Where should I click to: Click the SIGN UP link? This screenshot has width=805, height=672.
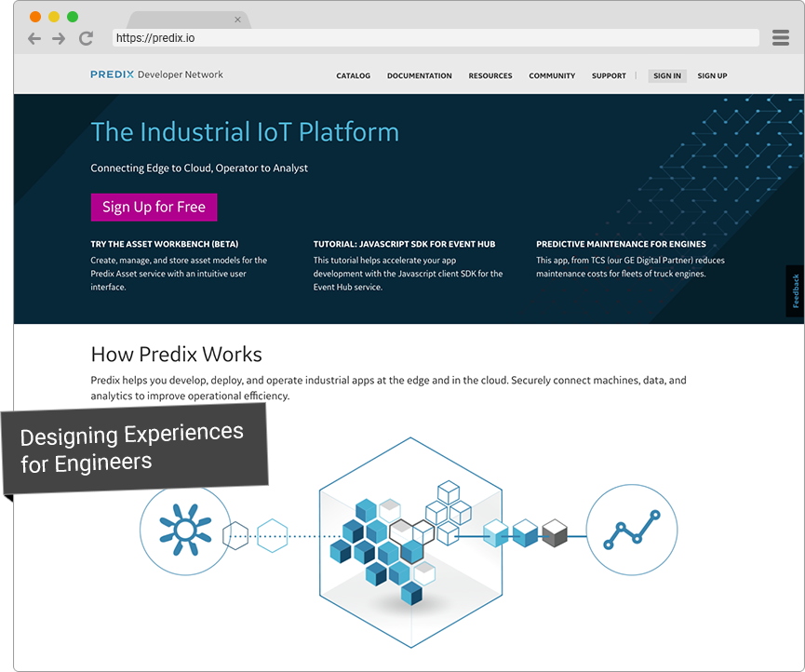[x=712, y=76]
